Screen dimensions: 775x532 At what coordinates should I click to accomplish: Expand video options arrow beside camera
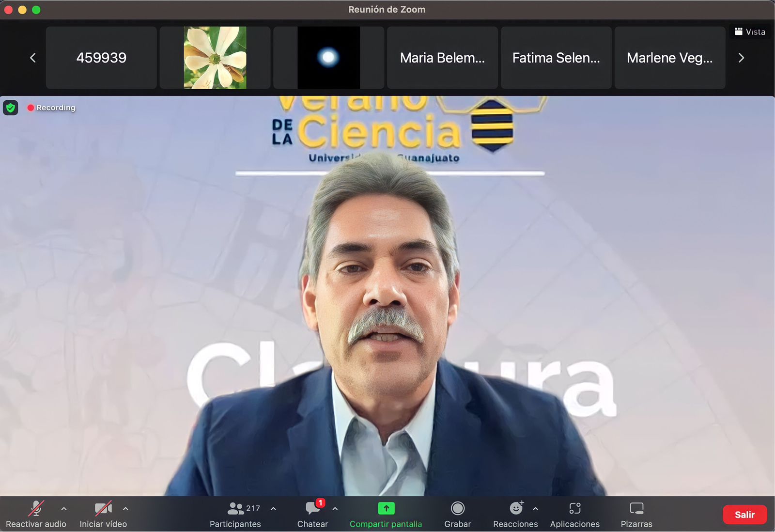125,509
